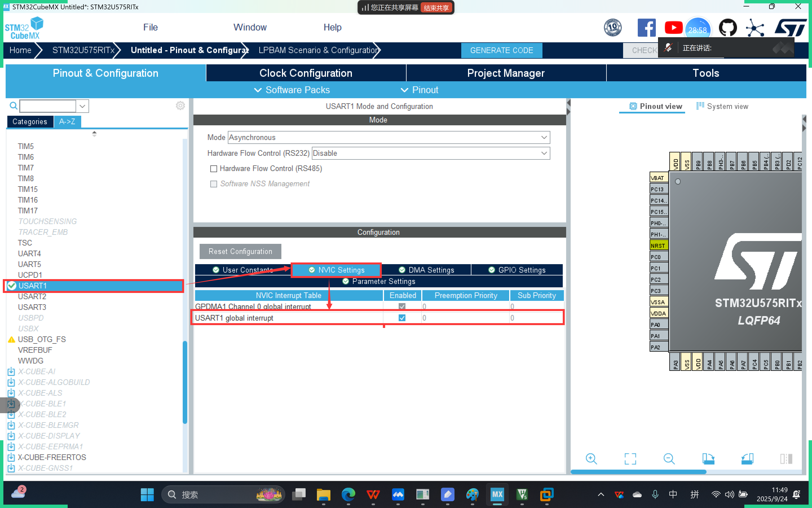The width and height of the screenshot is (812, 508).
Task: Click the STM32CubeMX logo
Action: click(24, 28)
